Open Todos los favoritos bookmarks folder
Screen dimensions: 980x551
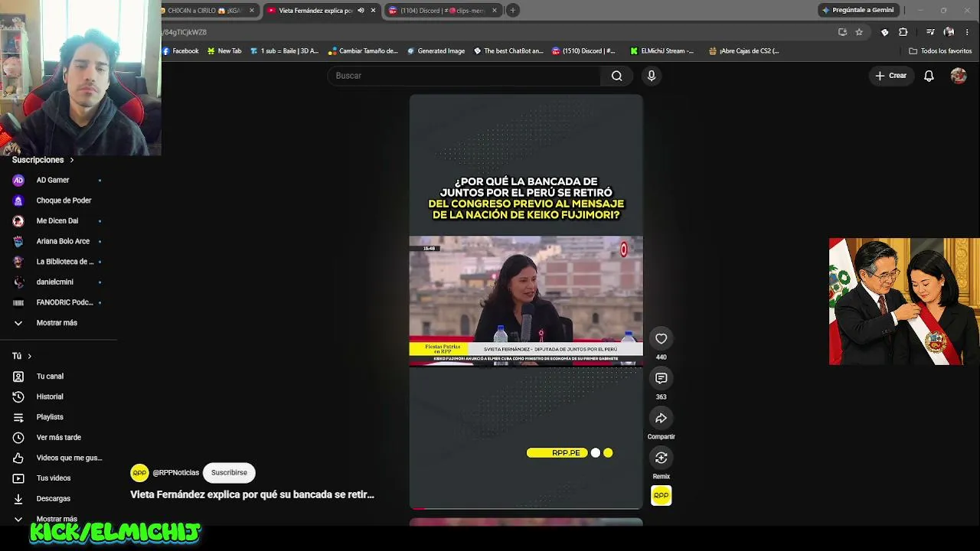pos(940,51)
